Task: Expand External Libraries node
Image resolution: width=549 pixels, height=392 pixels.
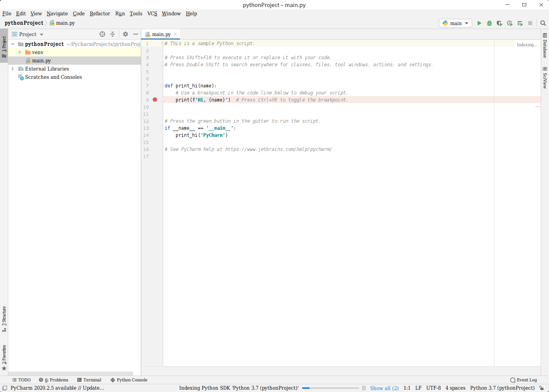Action: (13, 69)
